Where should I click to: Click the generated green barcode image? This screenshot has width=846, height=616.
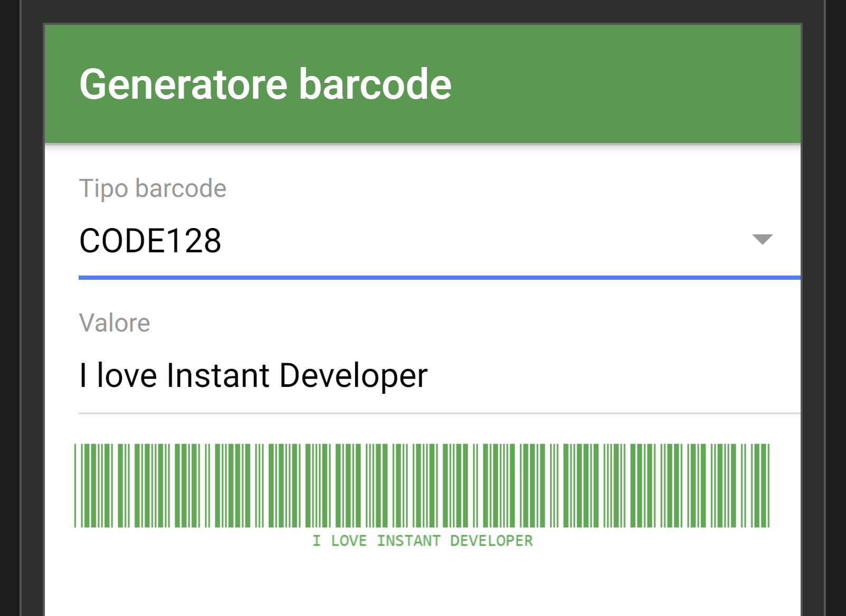pos(422,486)
